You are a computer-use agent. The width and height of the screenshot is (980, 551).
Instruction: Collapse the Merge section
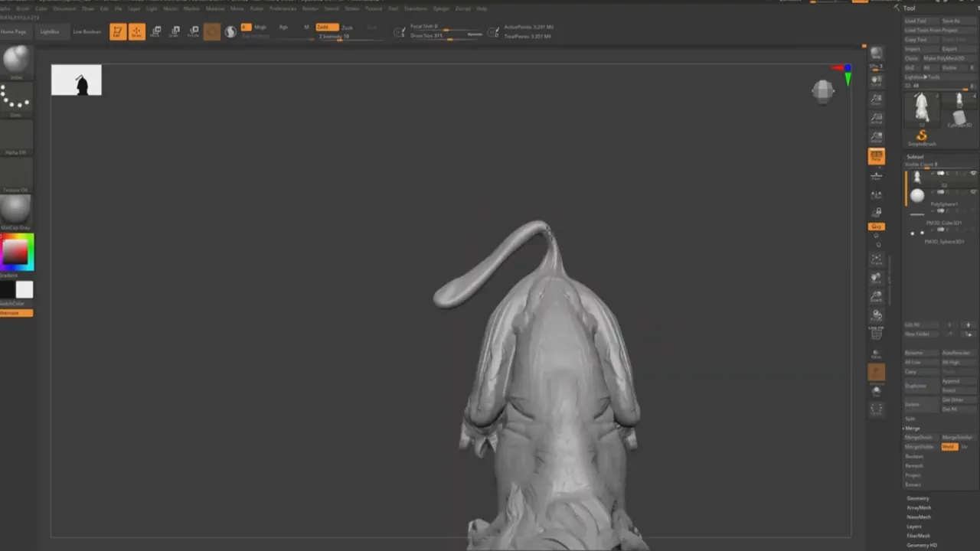pyautogui.click(x=913, y=428)
